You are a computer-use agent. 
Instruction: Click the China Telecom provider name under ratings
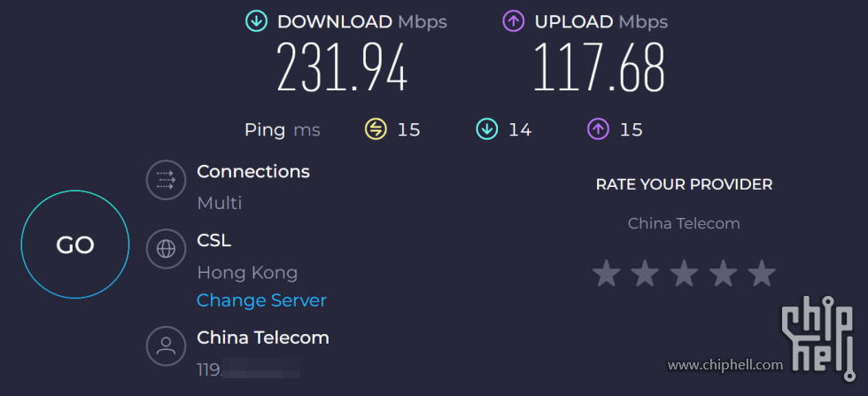(x=684, y=223)
